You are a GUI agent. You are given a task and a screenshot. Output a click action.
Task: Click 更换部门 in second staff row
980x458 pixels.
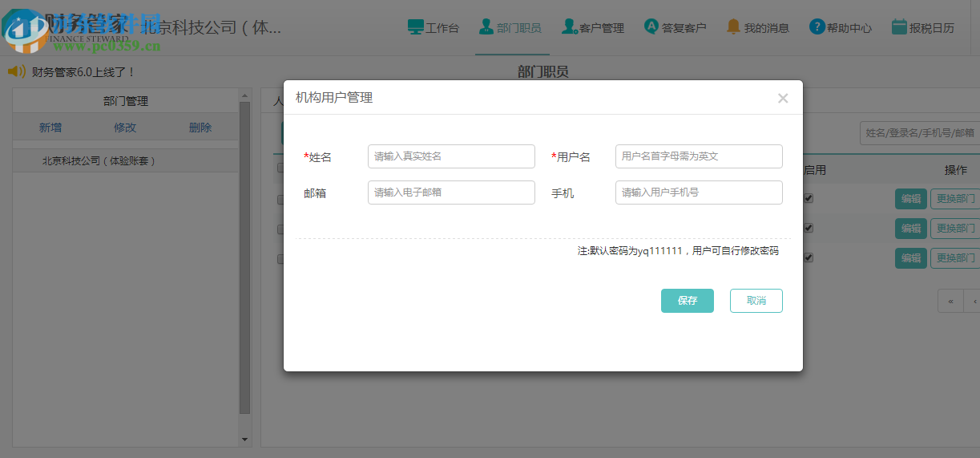(955, 229)
